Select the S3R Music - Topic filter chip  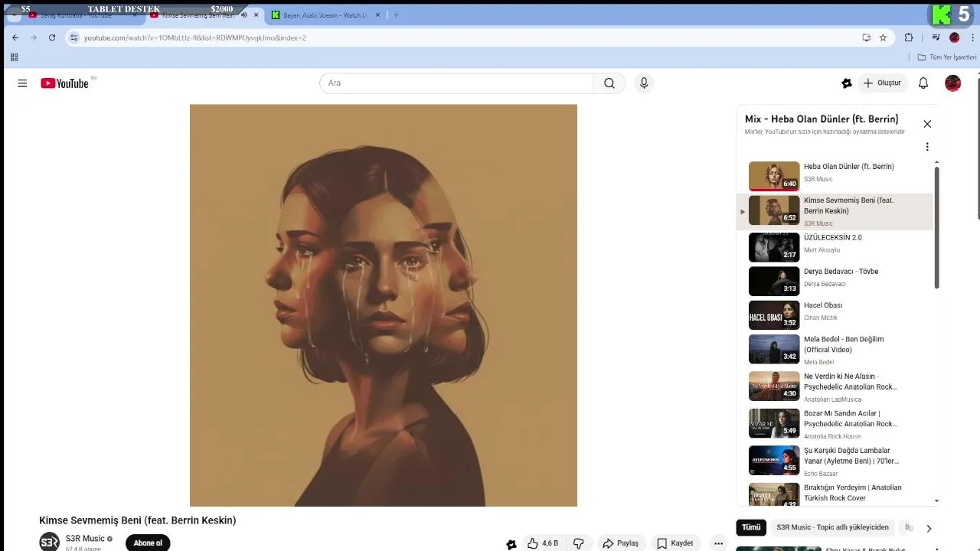click(832, 527)
